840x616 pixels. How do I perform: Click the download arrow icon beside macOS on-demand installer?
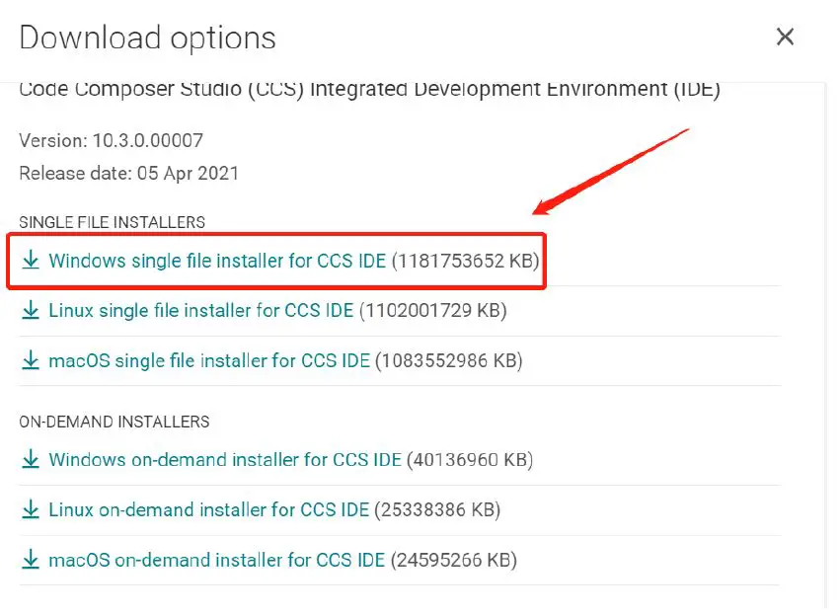click(x=31, y=561)
